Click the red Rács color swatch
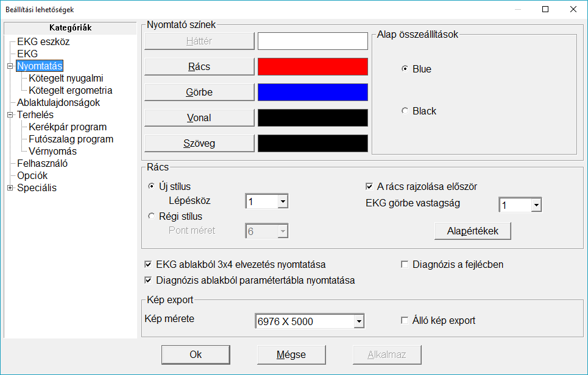Screen dimensions: 588x375 [313, 67]
